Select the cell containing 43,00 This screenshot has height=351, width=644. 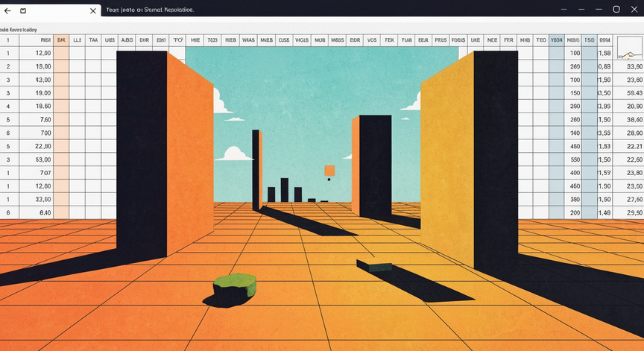tap(36, 80)
